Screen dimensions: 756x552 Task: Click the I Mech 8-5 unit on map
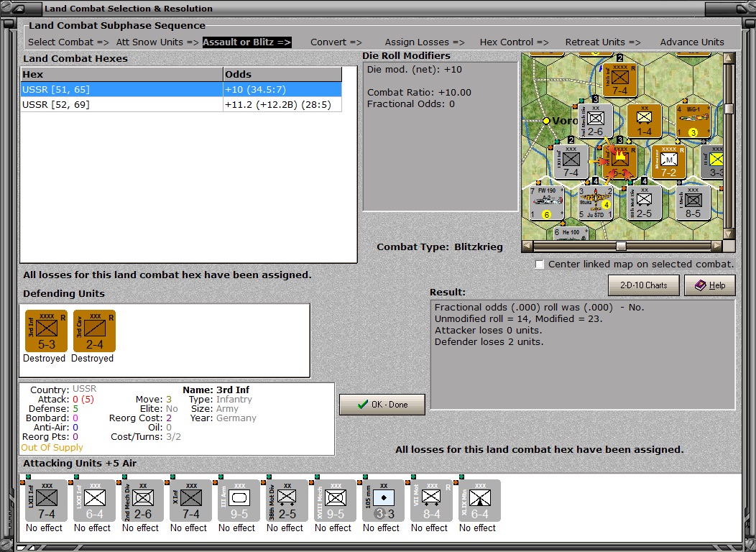tap(693, 203)
